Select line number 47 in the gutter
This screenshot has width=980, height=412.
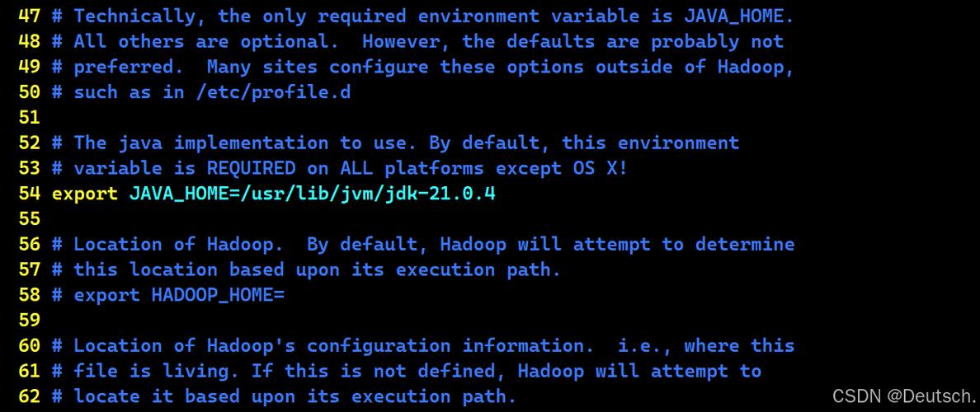[x=29, y=15]
